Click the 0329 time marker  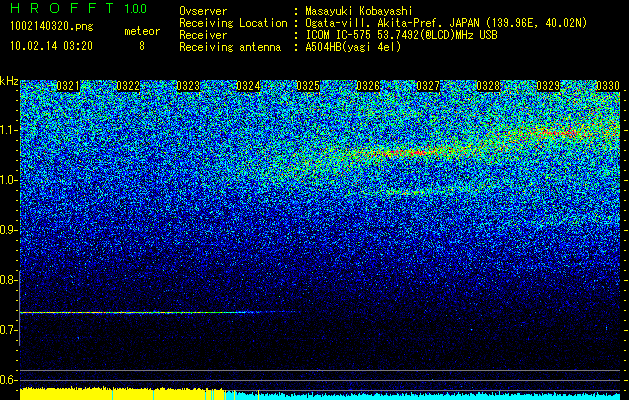point(548,86)
